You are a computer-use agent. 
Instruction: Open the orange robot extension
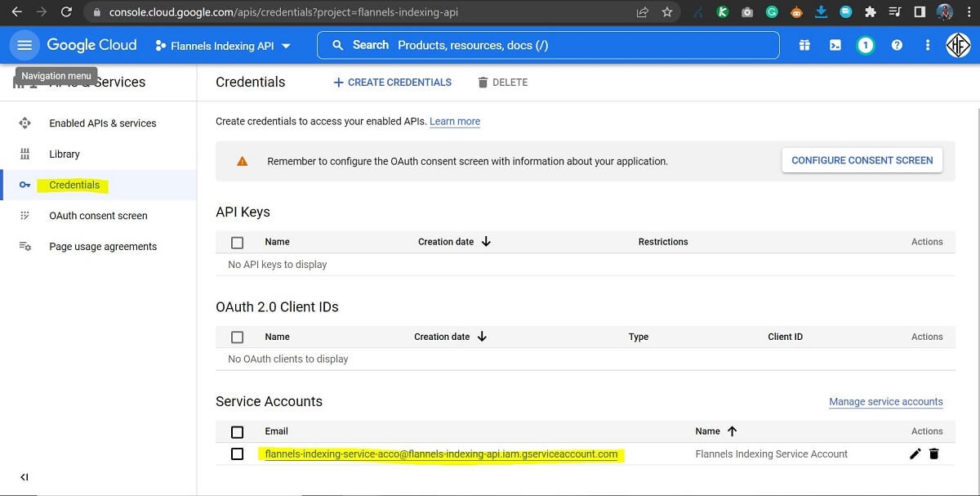tap(797, 12)
